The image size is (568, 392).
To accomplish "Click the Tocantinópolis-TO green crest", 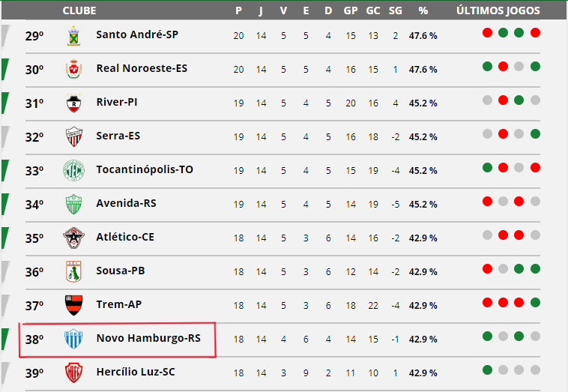I will click(74, 170).
